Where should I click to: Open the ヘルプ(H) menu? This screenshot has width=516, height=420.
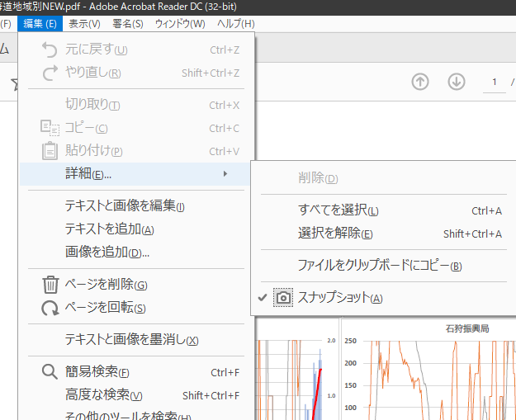coord(235,24)
